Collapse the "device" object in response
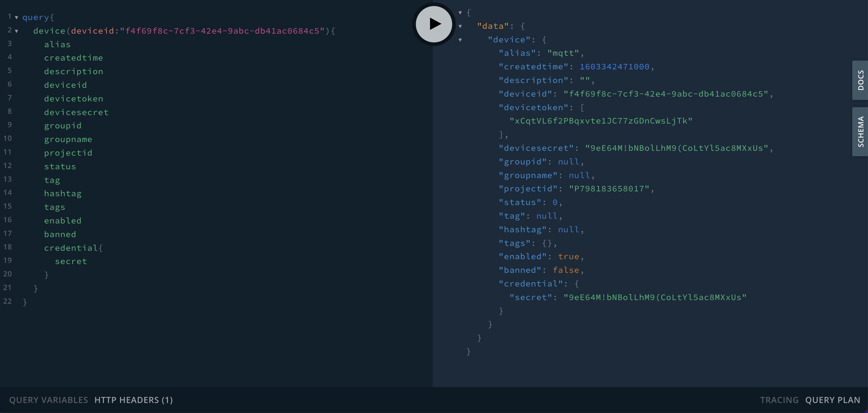The width and height of the screenshot is (868, 413). coord(460,40)
